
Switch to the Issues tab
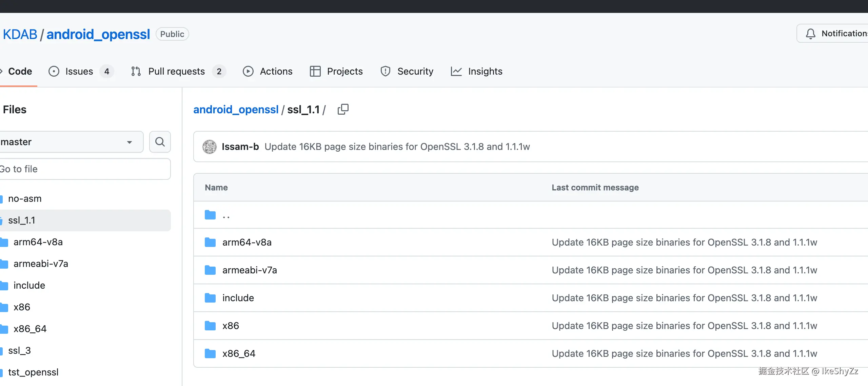(x=79, y=71)
